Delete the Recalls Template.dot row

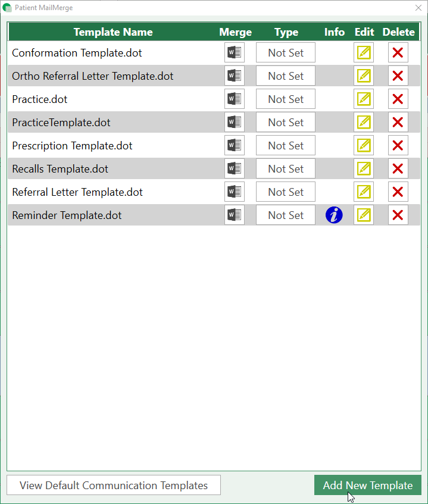point(398,169)
